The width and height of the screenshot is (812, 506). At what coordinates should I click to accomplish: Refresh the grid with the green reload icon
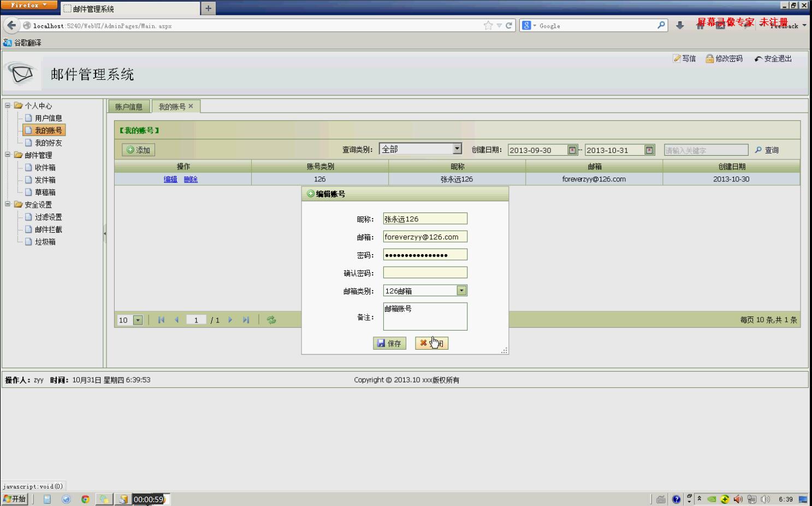pyautogui.click(x=271, y=320)
